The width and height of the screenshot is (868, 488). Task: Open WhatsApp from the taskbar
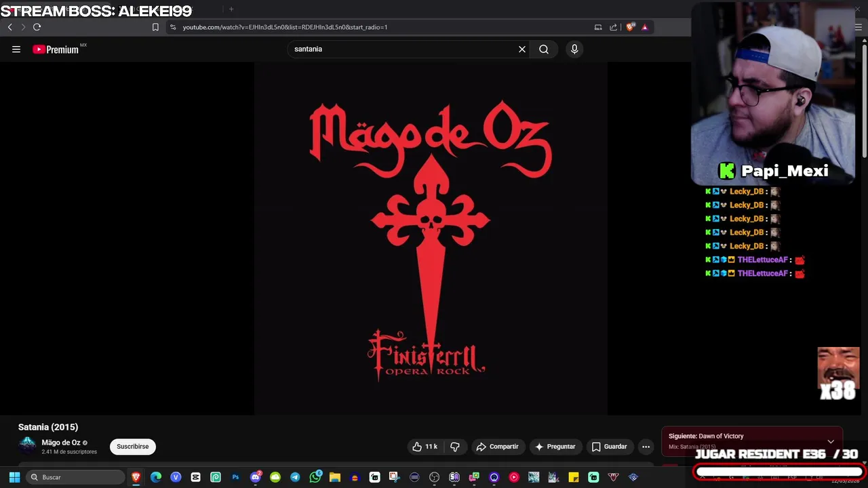coord(315,477)
